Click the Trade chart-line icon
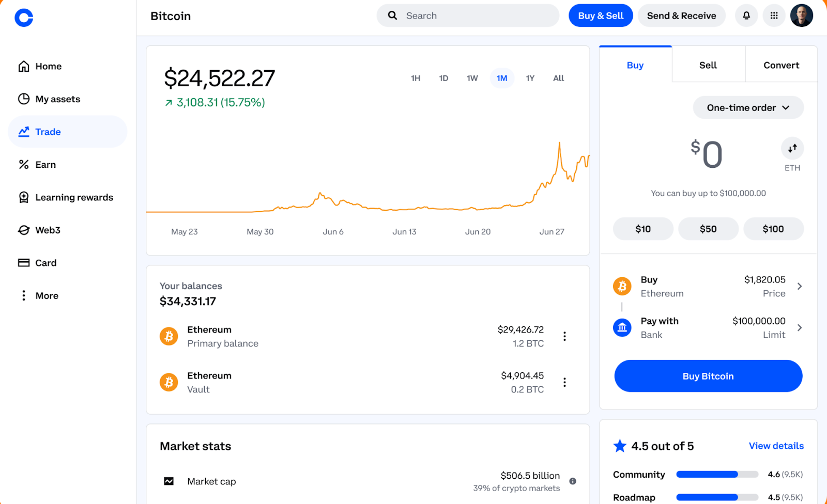Viewport: 827px width, 504px height. click(x=24, y=132)
